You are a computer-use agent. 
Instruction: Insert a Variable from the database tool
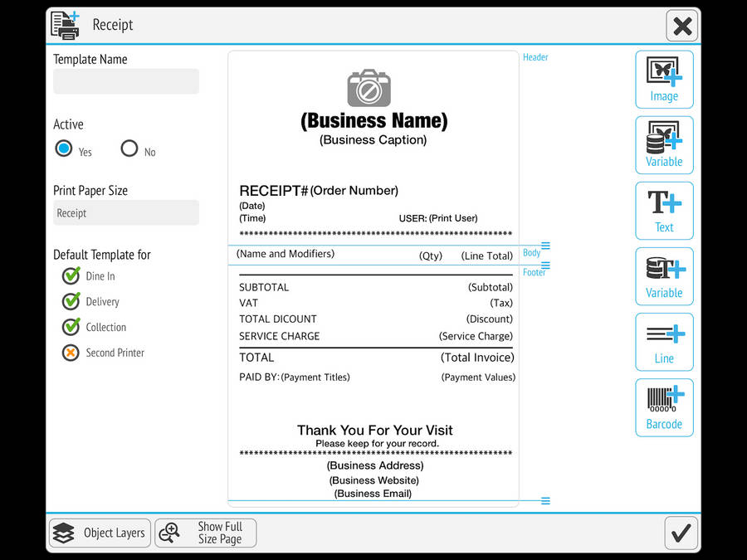point(664,144)
